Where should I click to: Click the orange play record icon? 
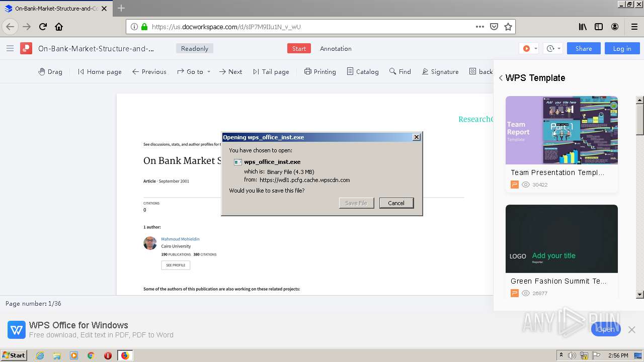526,48
